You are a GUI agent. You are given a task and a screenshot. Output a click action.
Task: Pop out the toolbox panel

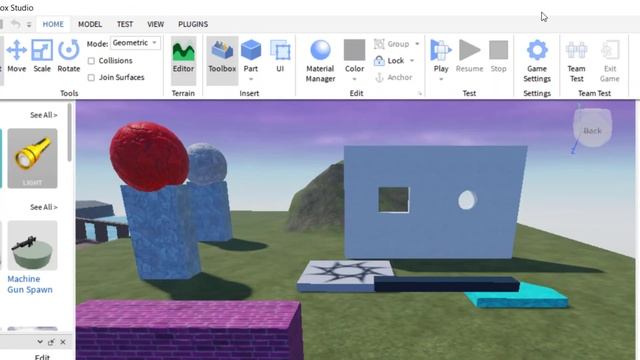click(51, 342)
